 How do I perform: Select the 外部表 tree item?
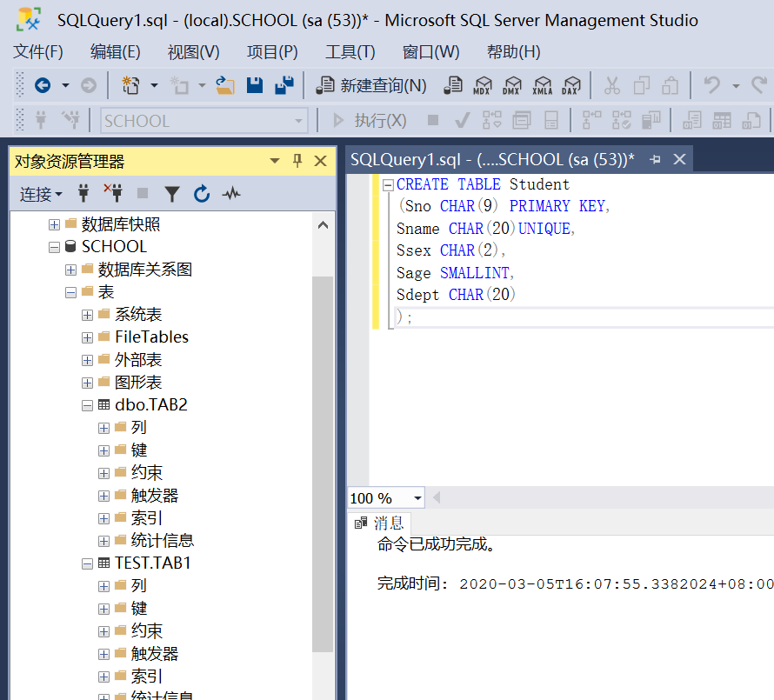pos(137,360)
